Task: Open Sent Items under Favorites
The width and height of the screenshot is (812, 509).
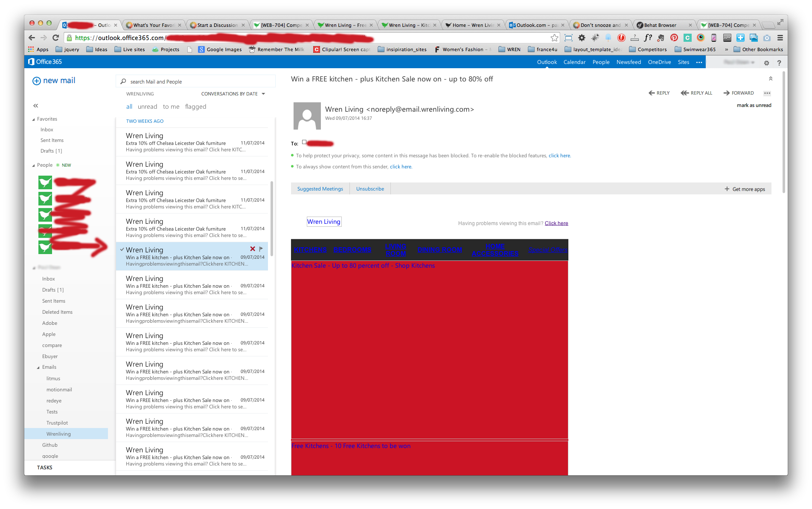Action: coord(52,140)
